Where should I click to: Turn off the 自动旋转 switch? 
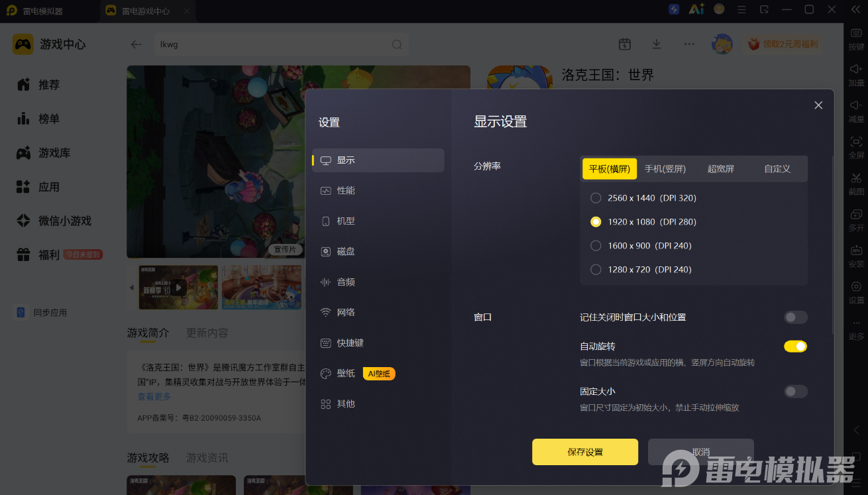click(x=795, y=347)
